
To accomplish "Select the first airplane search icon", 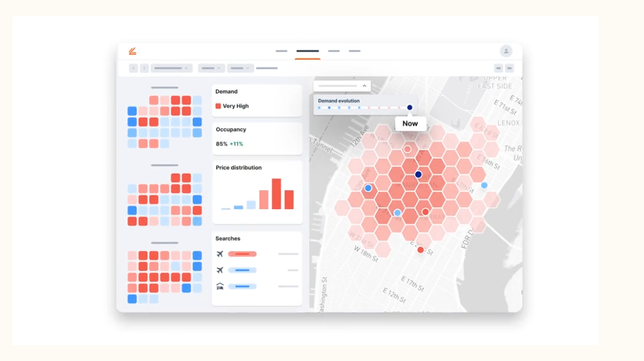I will tap(220, 254).
